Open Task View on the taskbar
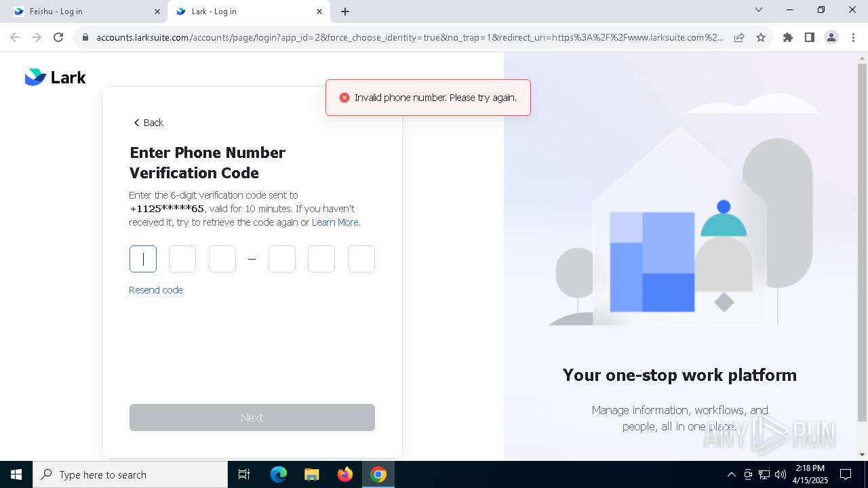 point(244,474)
